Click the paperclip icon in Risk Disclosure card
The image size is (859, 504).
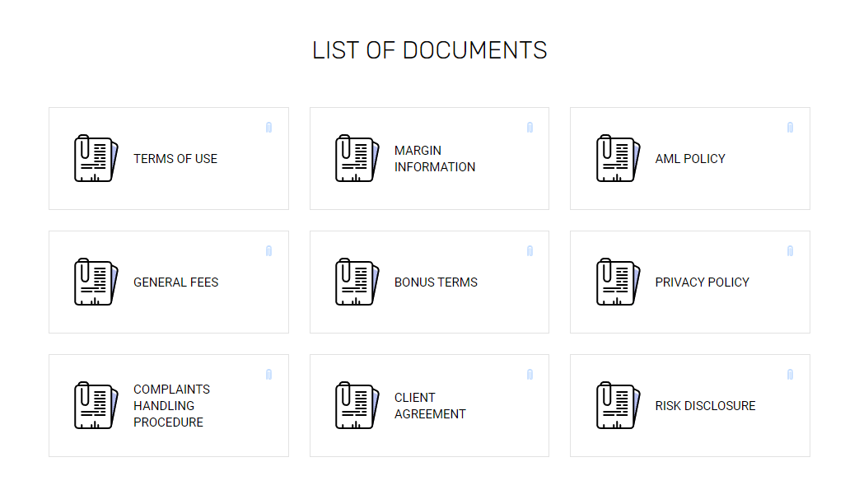tap(790, 374)
